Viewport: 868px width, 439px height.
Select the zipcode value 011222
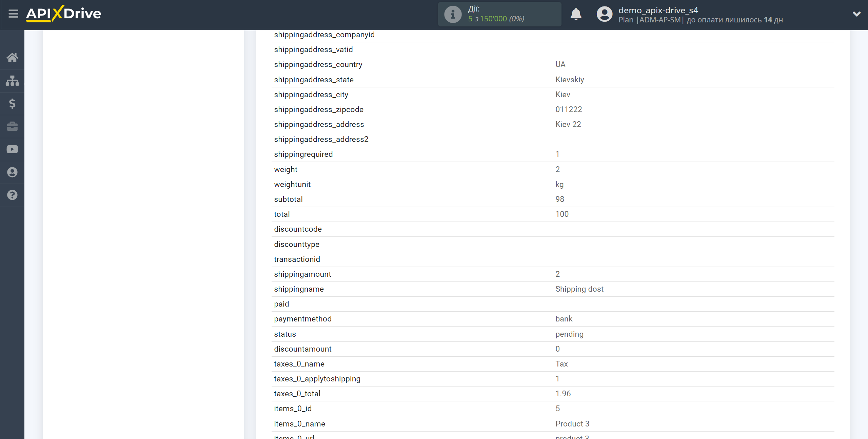[x=569, y=109]
